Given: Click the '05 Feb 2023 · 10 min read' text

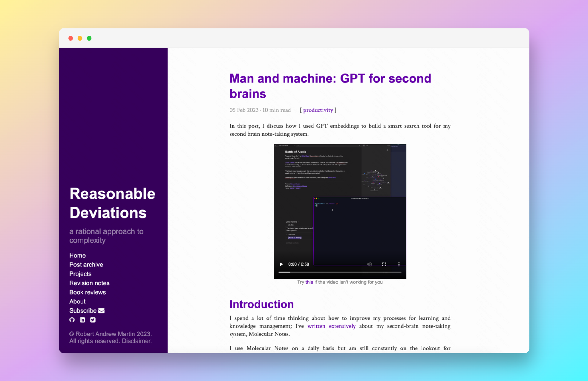Looking at the screenshot, I should pyautogui.click(x=260, y=110).
